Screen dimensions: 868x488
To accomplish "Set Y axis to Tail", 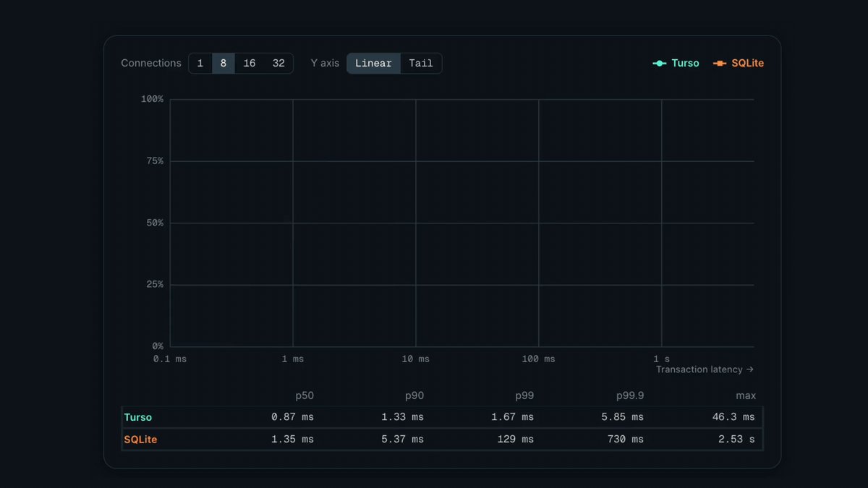I will point(421,64).
